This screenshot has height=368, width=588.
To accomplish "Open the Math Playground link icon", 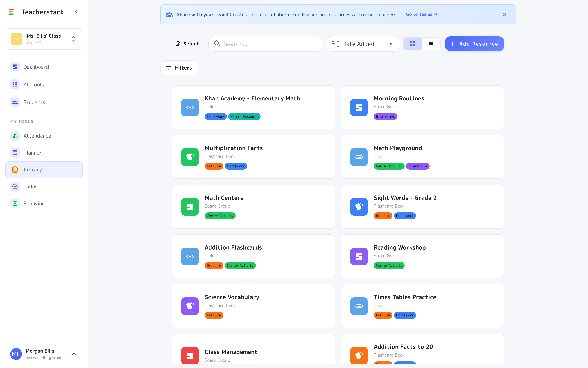I will pyautogui.click(x=359, y=157).
